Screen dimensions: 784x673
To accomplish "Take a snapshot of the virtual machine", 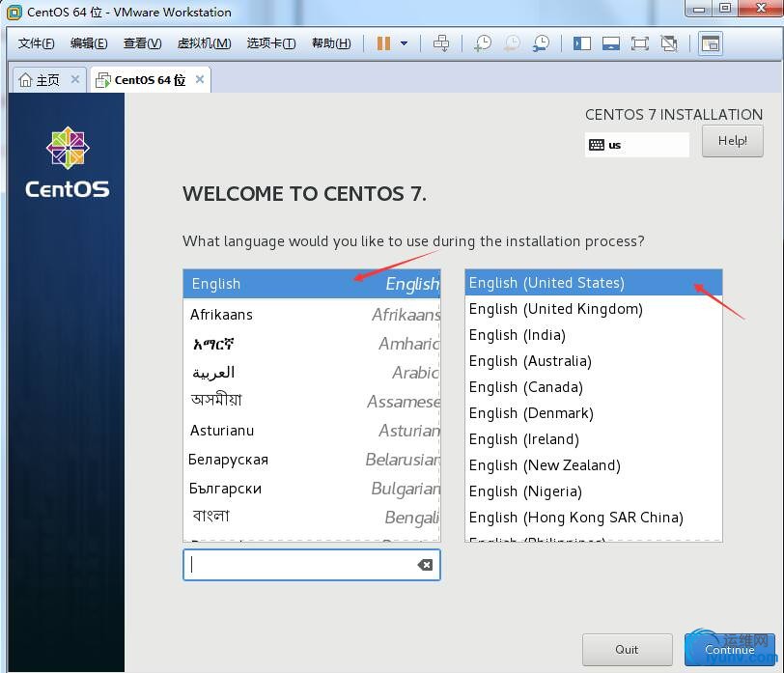I will point(483,43).
